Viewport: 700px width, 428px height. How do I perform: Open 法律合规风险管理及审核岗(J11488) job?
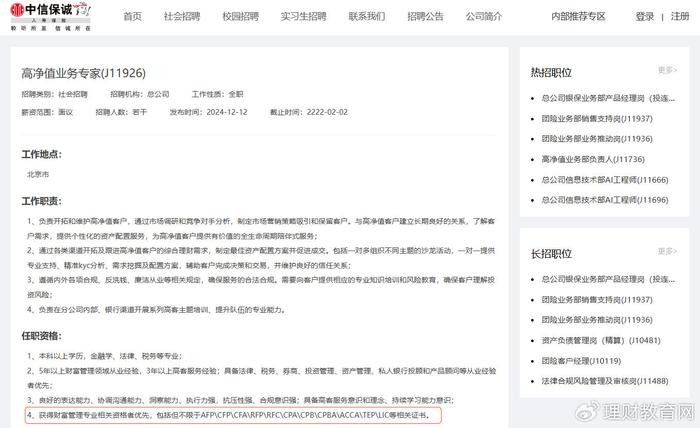(605, 381)
